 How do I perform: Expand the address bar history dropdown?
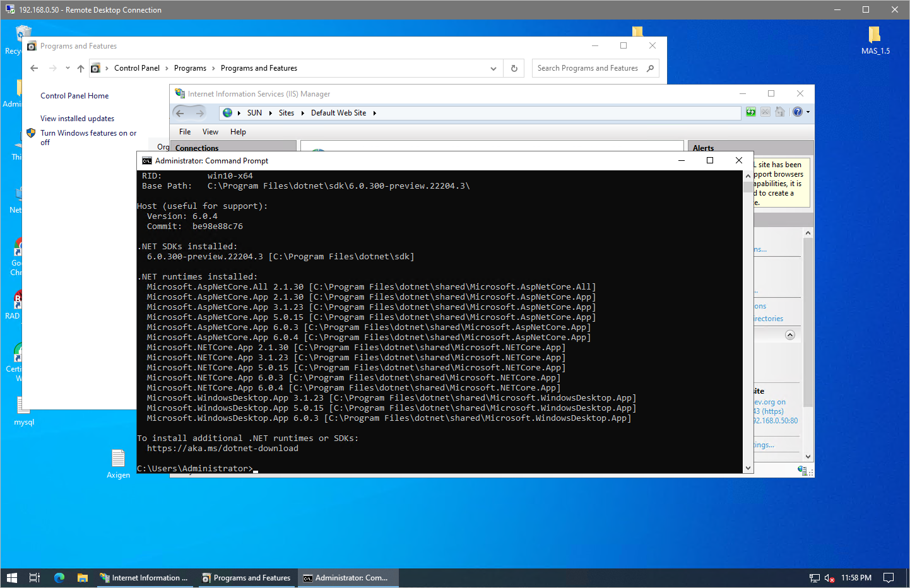493,68
